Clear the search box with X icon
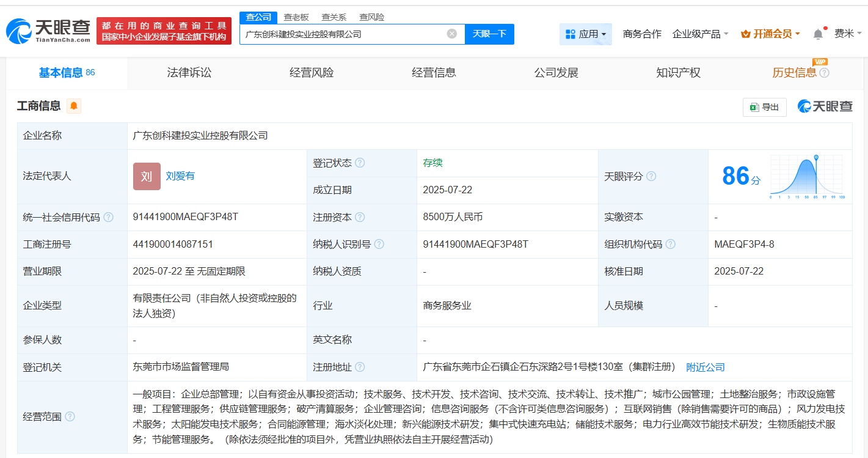The height and width of the screenshot is (458, 868). tap(452, 34)
